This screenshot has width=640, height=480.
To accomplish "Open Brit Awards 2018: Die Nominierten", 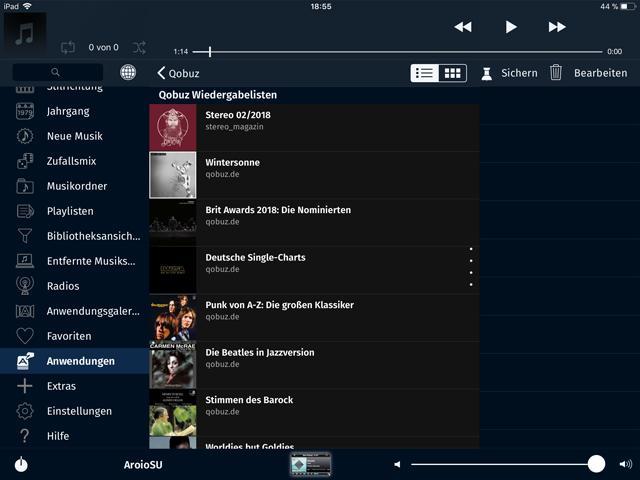I will click(314, 222).
